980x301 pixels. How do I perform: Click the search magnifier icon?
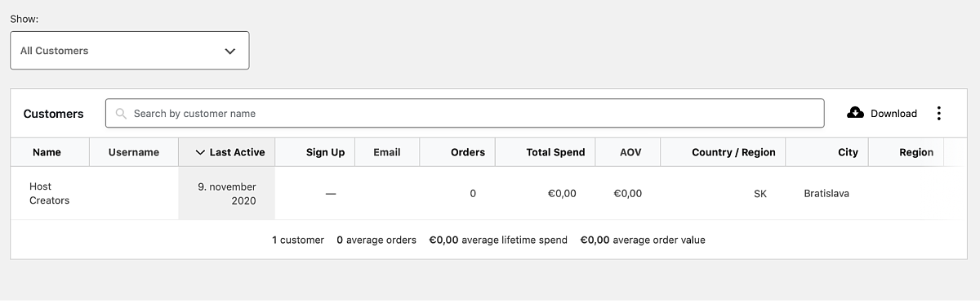pos(122,114)
